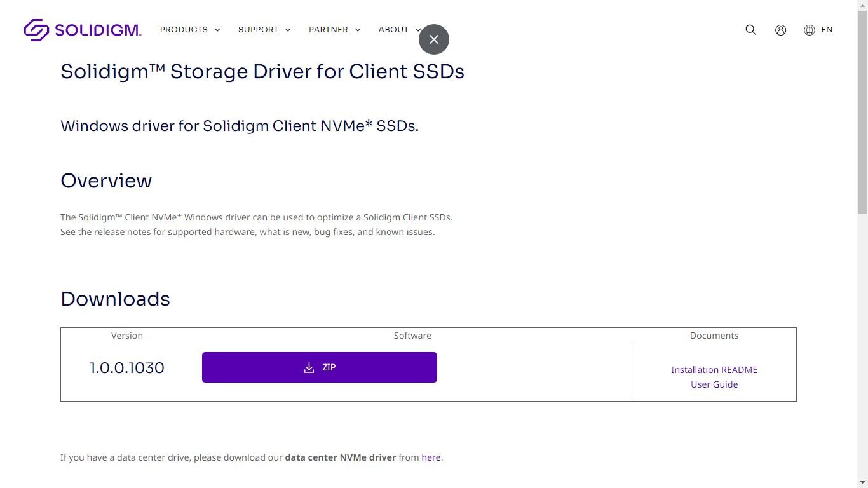Open the PRODUCTS menu label
The image size is (868, 488).
[x=184, y=30]
